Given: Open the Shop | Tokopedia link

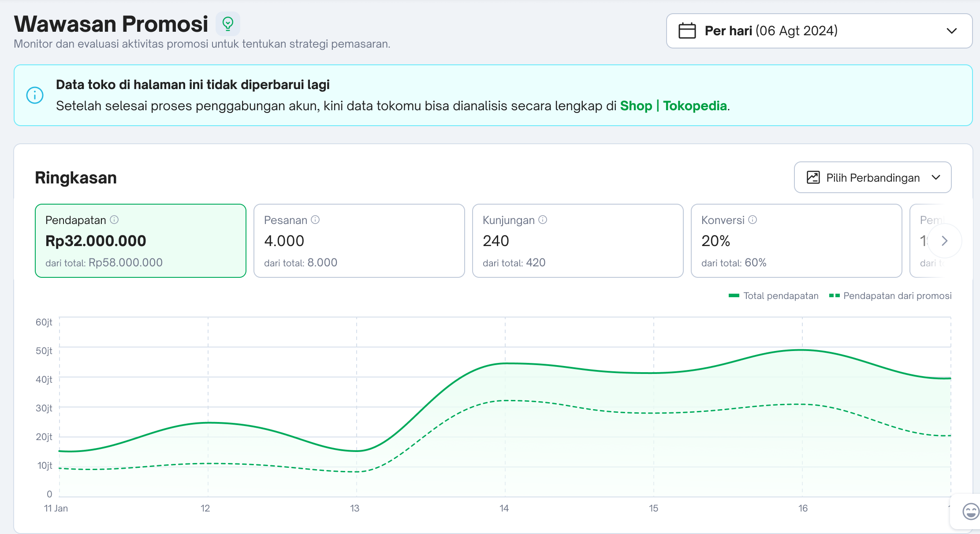Looking at the screenshot, I should [x=673, y=106].
